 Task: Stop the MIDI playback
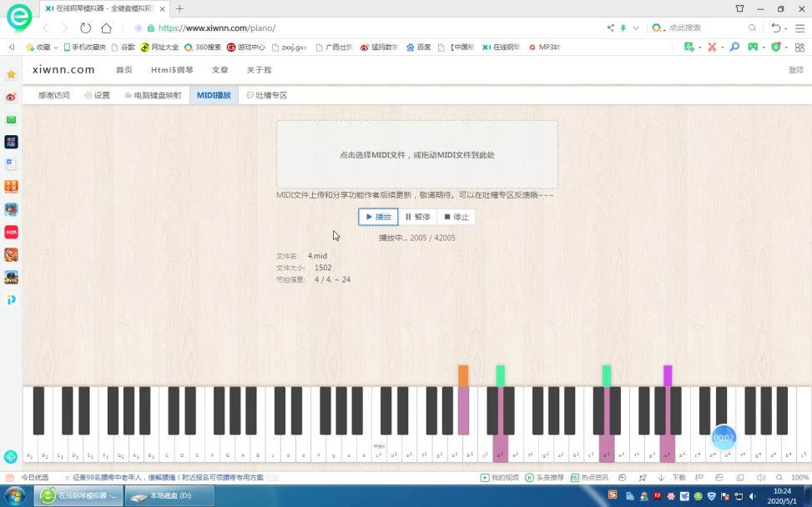(x=456, y=217)
